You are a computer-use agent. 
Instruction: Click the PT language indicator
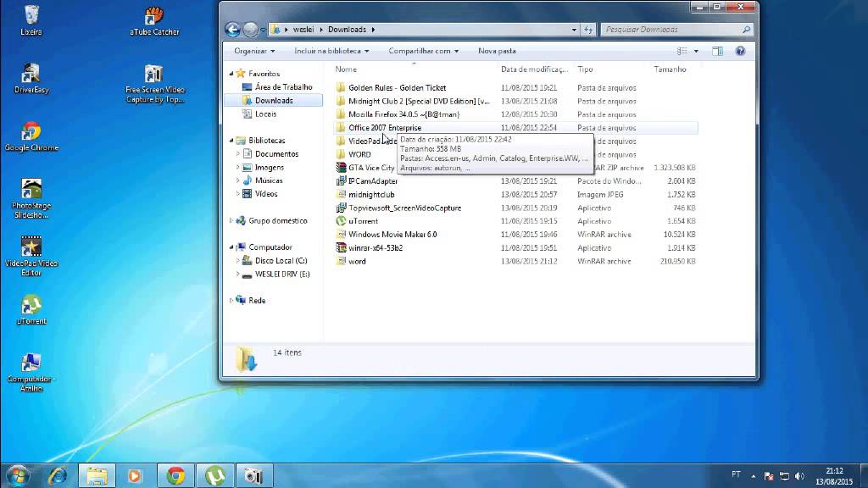pos(736,474)
